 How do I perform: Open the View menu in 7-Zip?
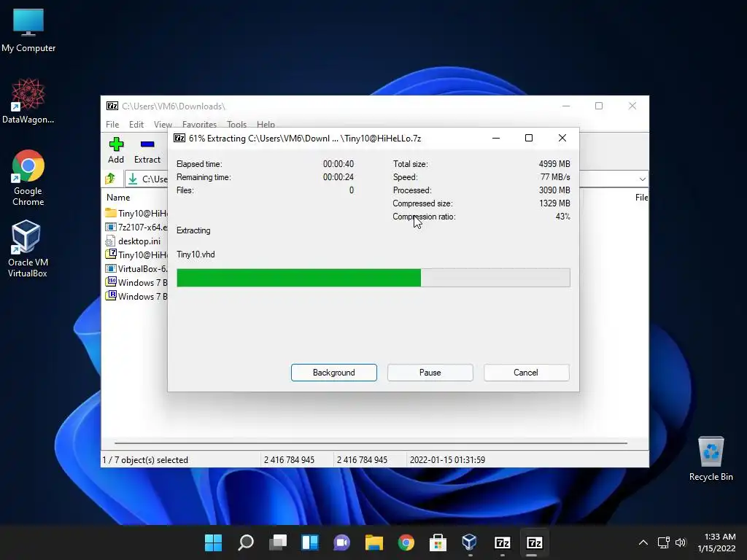click(x=163, y=124)
